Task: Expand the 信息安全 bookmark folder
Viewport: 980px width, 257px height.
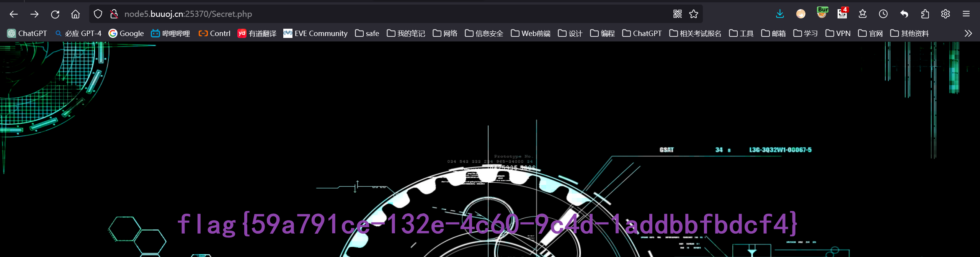Action: tap(484, 34)
